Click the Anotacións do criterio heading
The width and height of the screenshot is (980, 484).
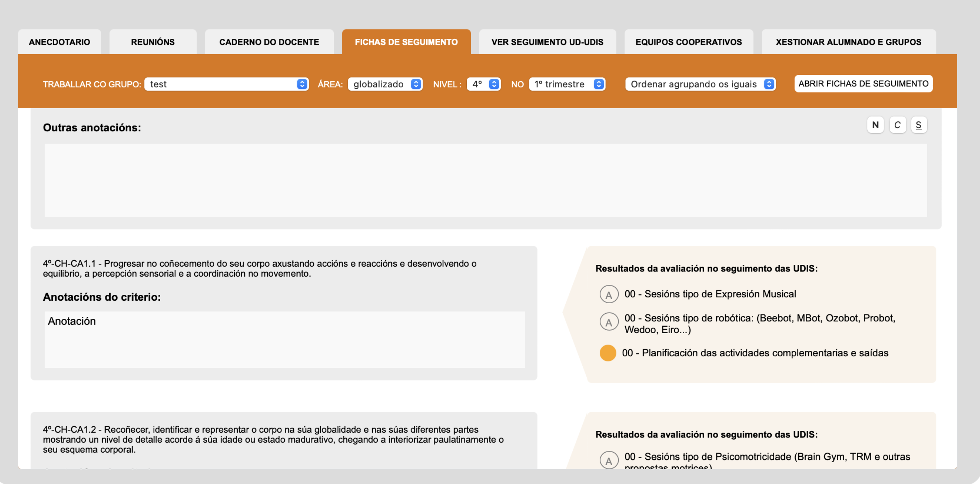102,297
